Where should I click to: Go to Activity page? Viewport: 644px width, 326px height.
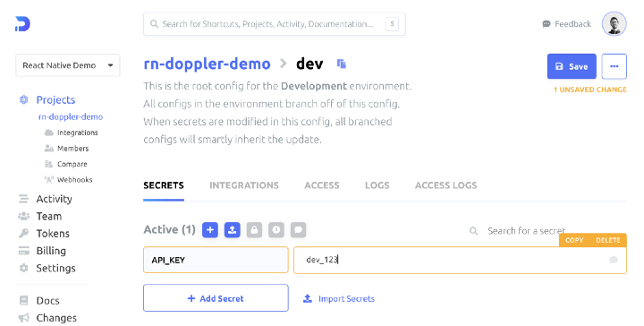click(x=54, y=199)
